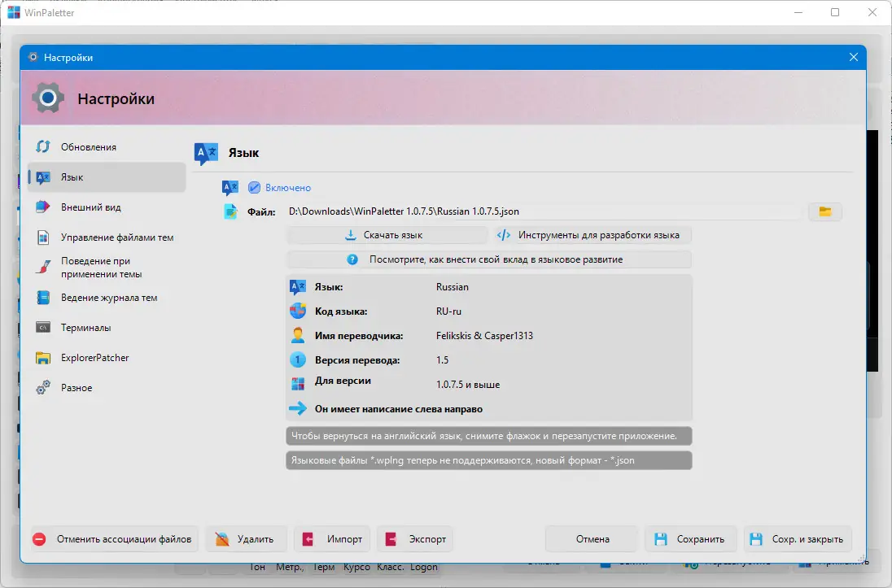892x588 pixels.
Task: Click the update arrows icon beside Обновления
Action: [42, 146]
